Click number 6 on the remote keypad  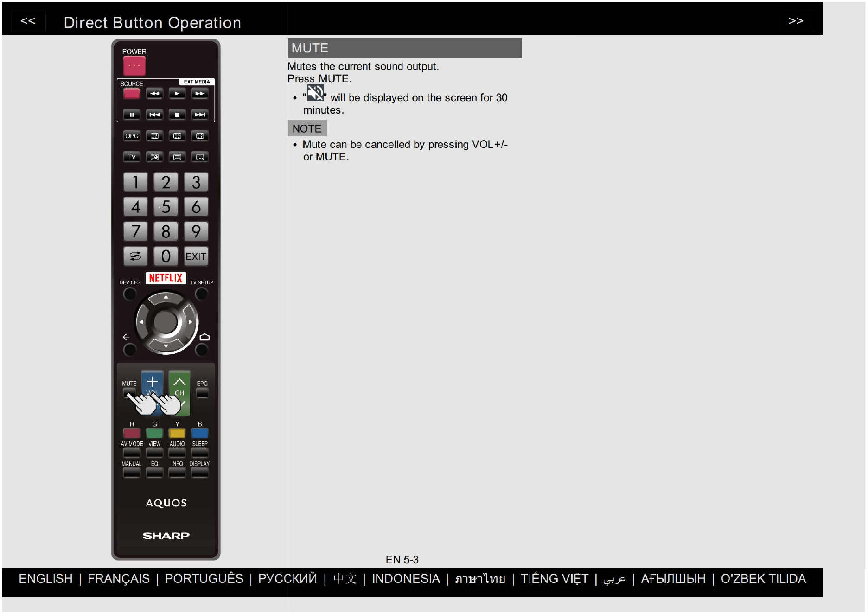click(196, 207)
